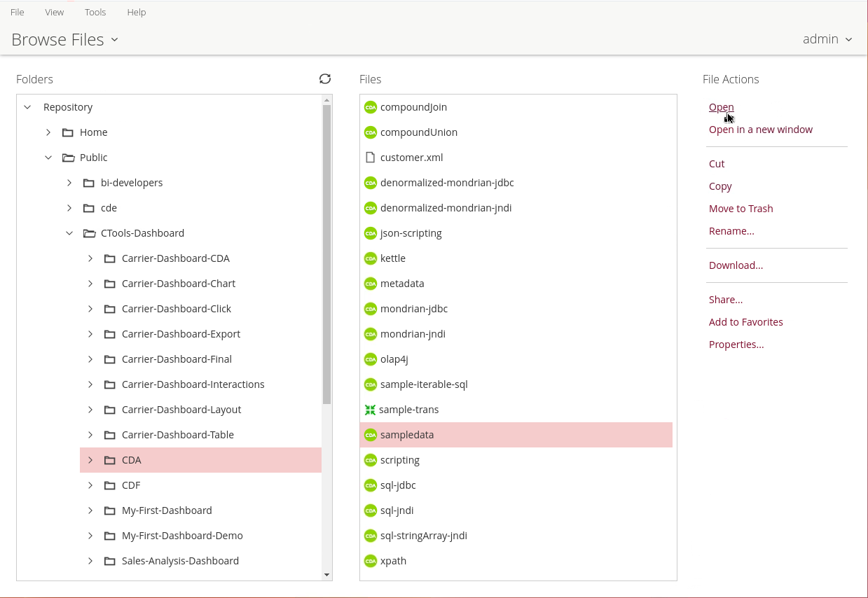Expand the Carrier-Dashboard-Chart folder arrow
Screen dimensions: 868x598
(90, 284)
